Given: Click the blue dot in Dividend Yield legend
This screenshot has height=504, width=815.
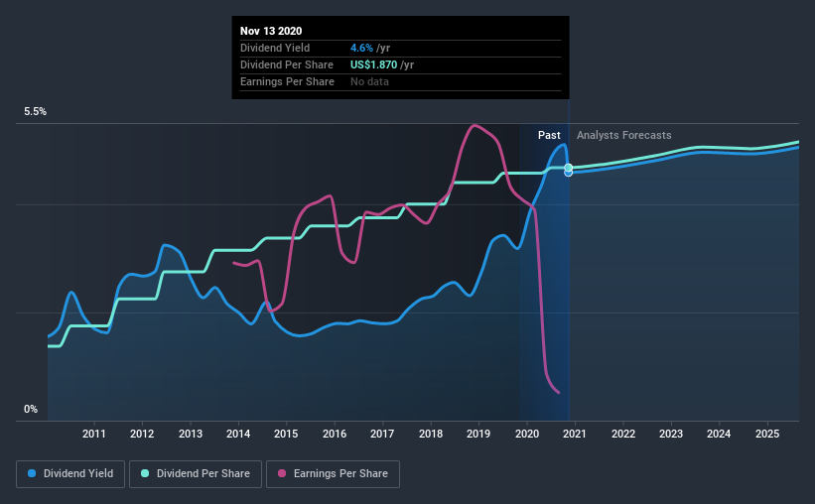Looking at the screenshot, I should [x=32, y=473].
